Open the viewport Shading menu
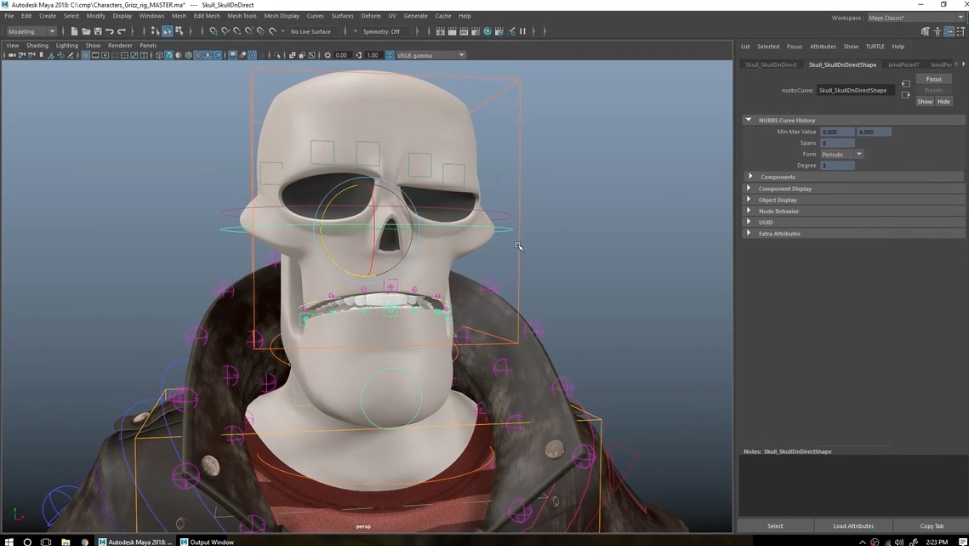The image size is (969, 546). (37, 45)
